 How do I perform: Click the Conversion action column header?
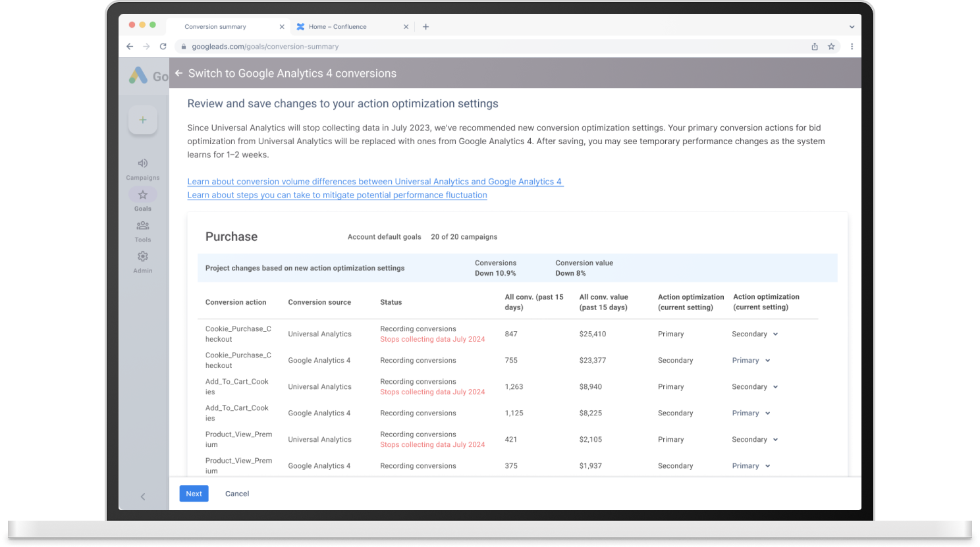[x=236, y=303]
